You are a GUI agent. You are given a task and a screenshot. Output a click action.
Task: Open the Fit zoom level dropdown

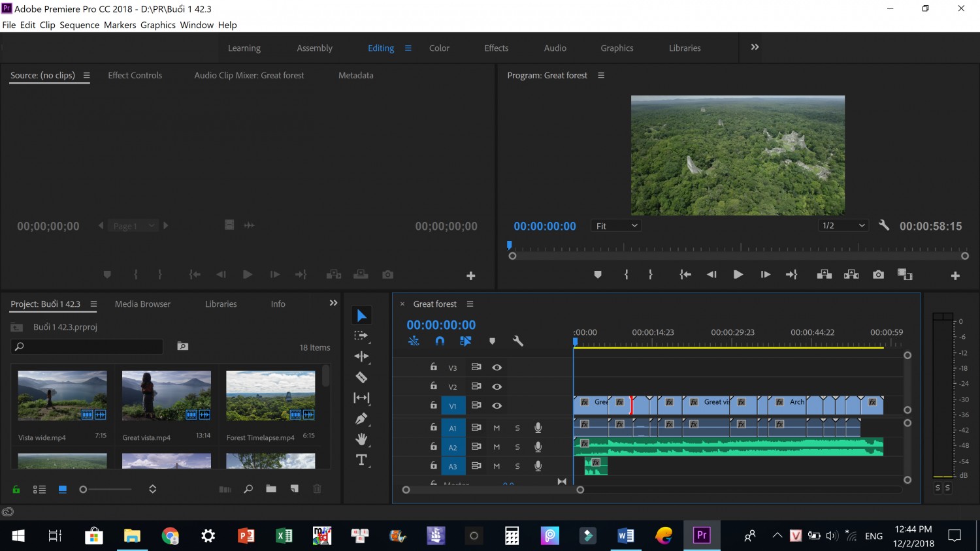click(616, 226)
